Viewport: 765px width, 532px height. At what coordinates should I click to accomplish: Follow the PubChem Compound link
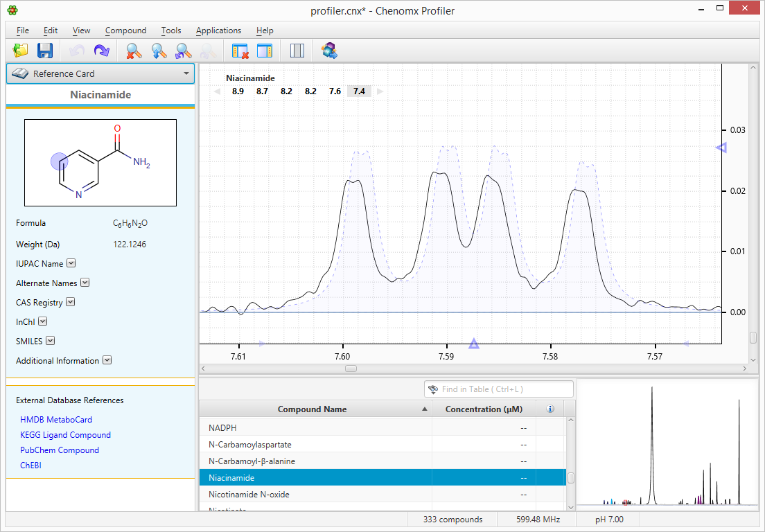tap(60, 450)
